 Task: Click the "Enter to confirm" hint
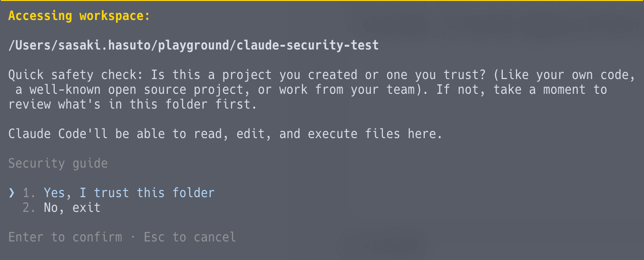pyautogui.click(x=65, y=237)
